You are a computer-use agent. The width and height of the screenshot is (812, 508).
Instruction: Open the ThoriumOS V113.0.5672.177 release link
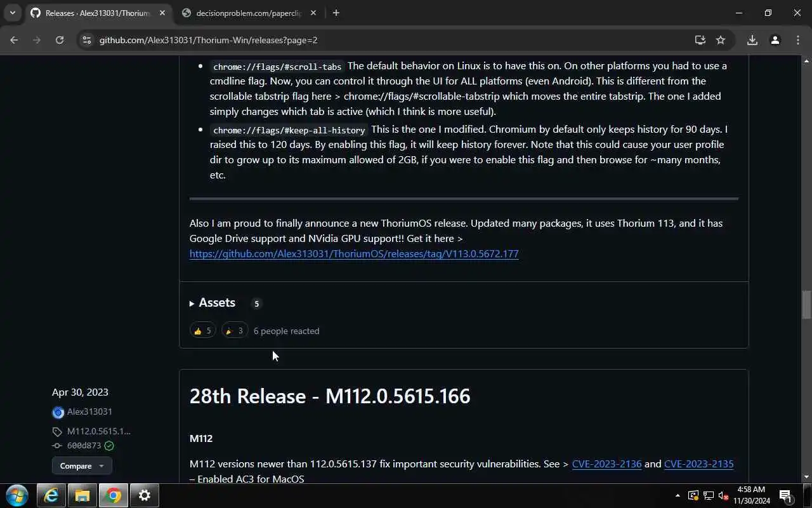(354, 253)
